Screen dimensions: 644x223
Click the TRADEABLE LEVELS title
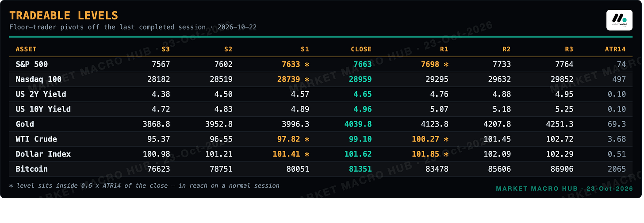(x=64, y=15)
